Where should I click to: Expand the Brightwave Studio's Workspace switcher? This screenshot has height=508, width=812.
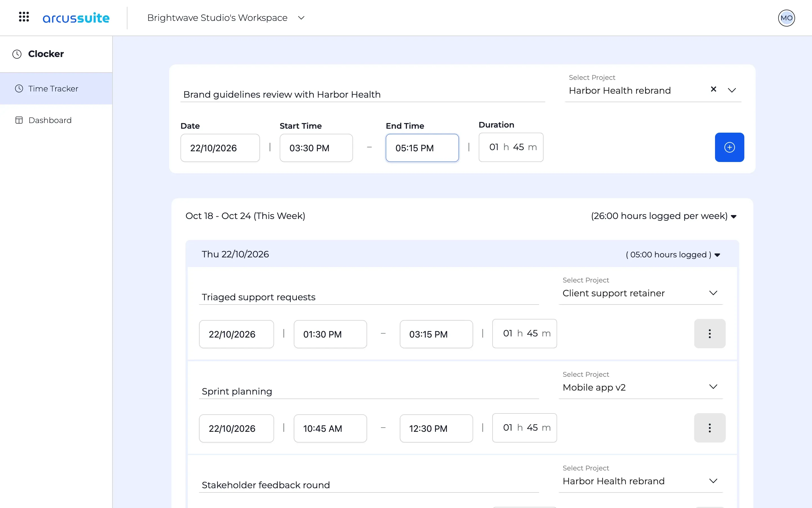(x=301, y=18)
